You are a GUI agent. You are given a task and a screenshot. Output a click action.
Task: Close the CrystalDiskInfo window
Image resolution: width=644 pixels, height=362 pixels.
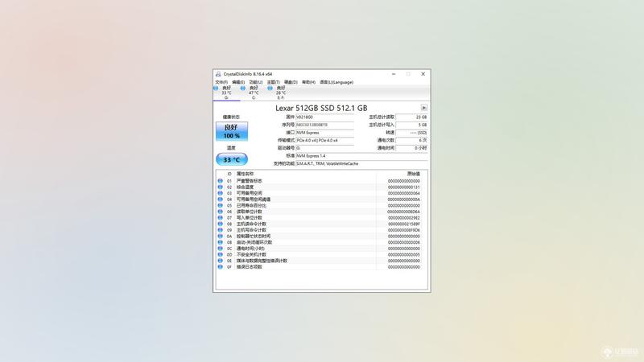click(x=423, y=74)
